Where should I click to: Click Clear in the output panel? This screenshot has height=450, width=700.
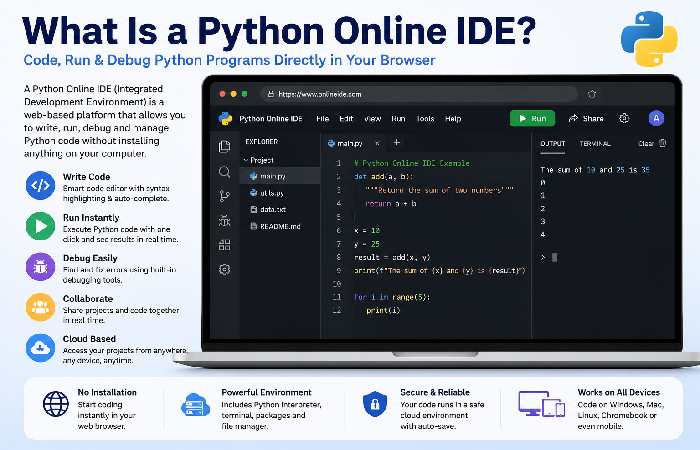646,144
